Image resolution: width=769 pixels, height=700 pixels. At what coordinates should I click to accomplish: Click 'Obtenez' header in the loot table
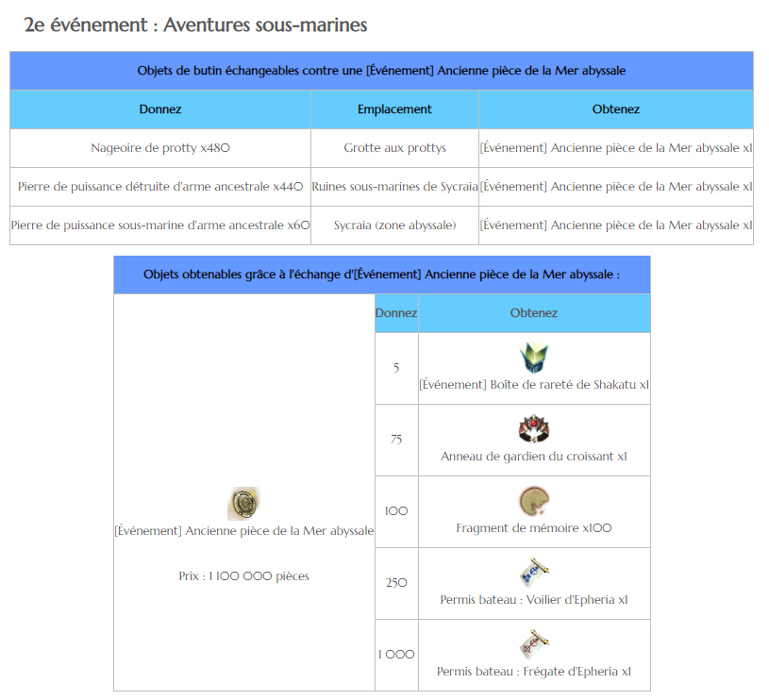coord(616,109)
